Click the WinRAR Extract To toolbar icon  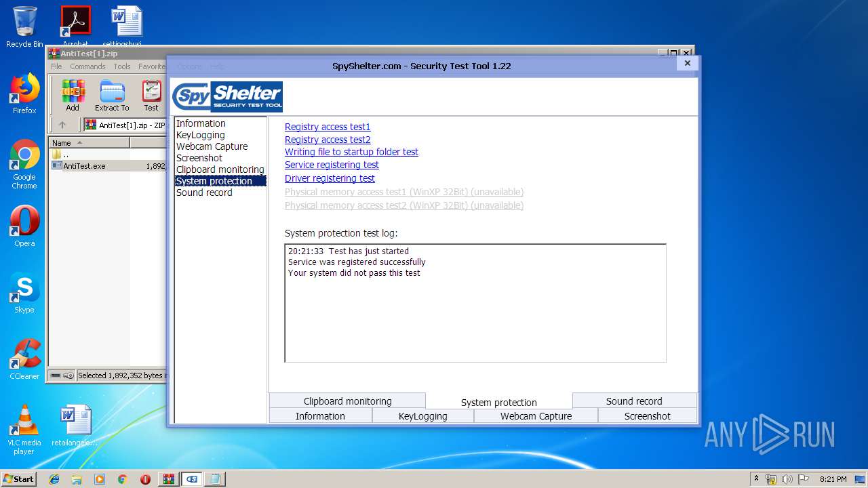click(112, 96)
